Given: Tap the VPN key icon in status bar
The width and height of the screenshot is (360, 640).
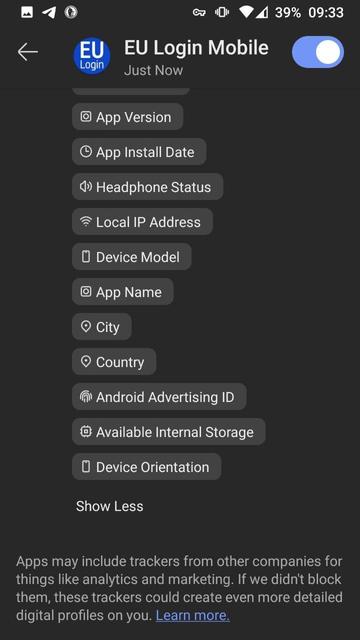Looking at the screenshot, I should click(199, 12).
